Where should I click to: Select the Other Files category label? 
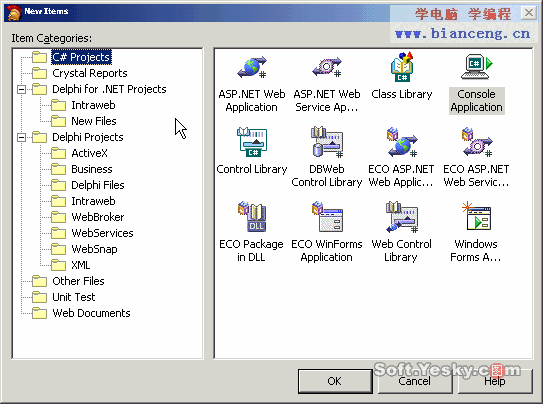[78, 281]
